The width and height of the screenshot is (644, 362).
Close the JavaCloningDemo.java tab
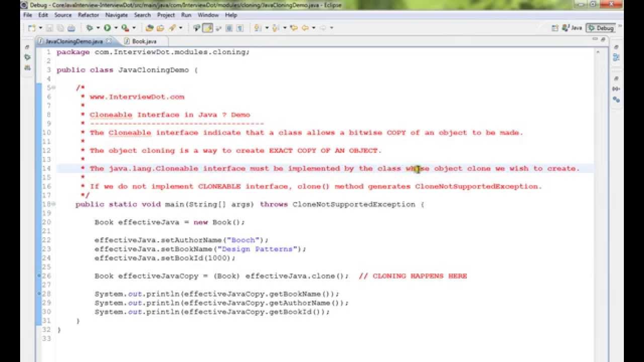(x=109, y=41)
